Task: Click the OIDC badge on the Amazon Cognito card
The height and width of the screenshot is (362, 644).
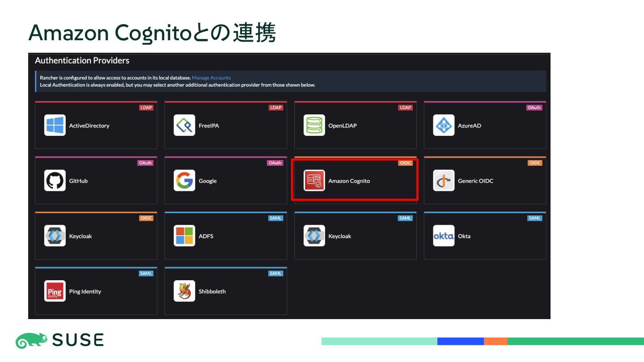Action: 405,163
